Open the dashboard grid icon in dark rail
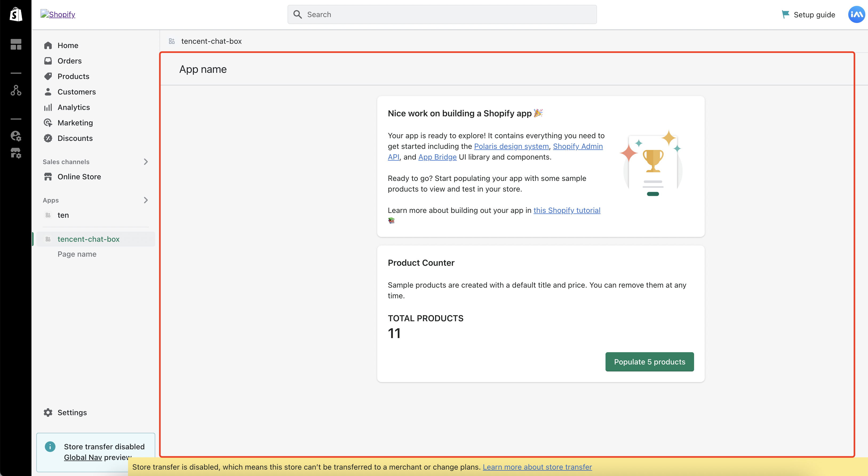Viewport: 868px width, 476px height. 16,44
